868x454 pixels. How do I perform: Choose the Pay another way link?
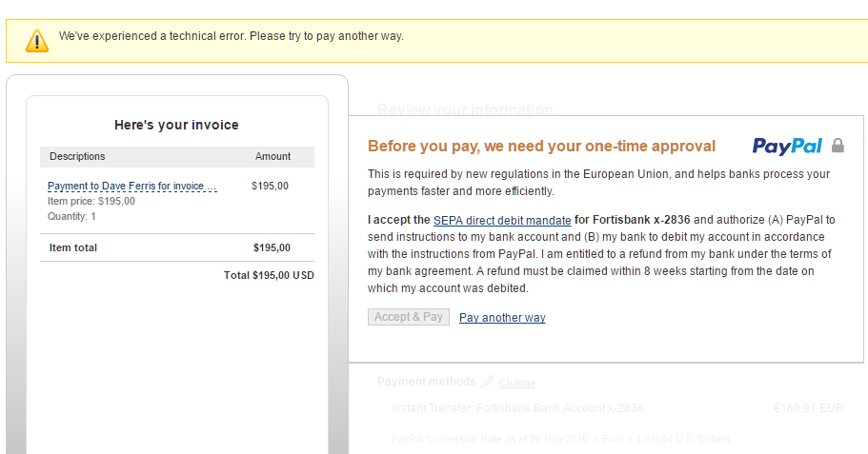(x=502, y=318)
